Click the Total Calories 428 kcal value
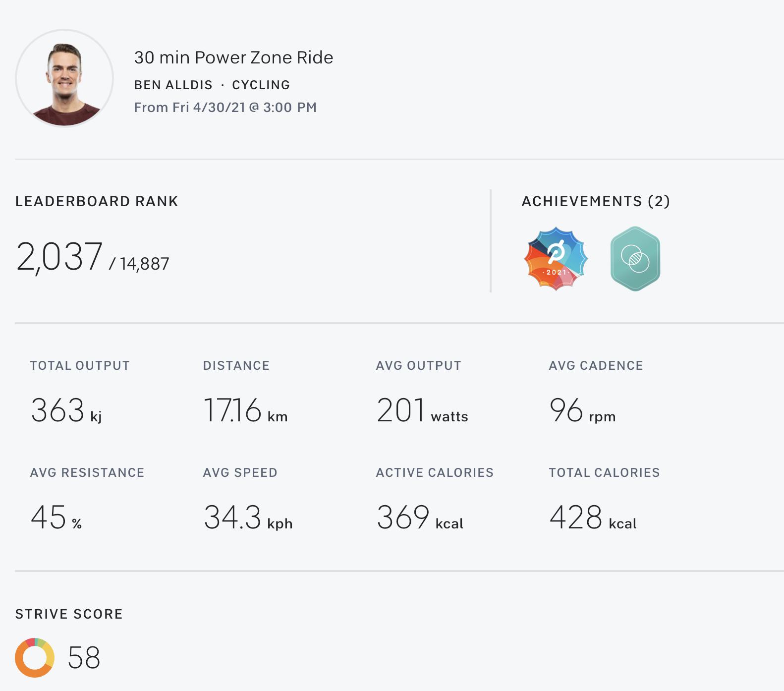The image size is (784, 691). 593,518
